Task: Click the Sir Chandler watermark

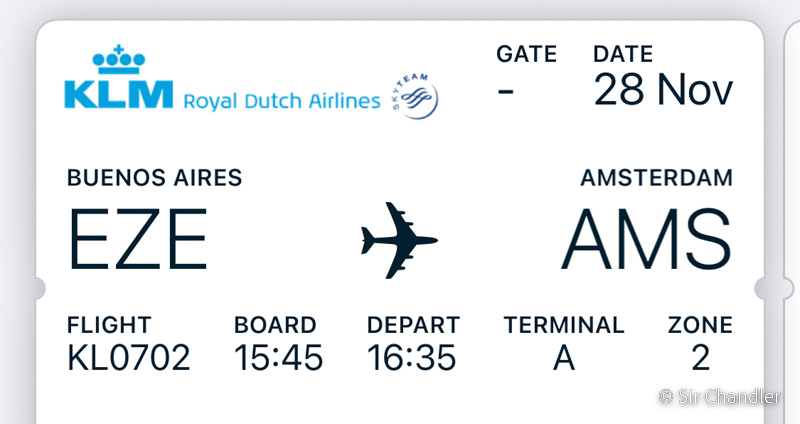Action: coord(719,396)
